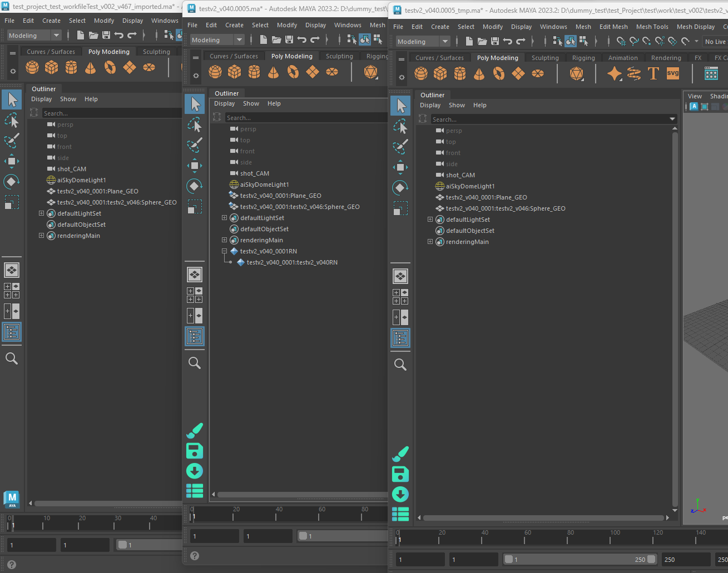Select the Rotate tool in right window toolbox
The width and height of the screenshot is (728, 573).
click(x=400, y=188)
